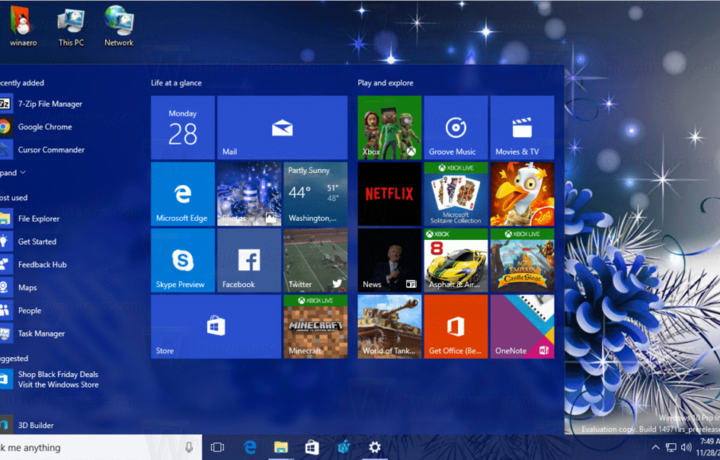The image size is (720, 460).
Task: Open the Castle Siege game tile
Action: click(522, 260)
